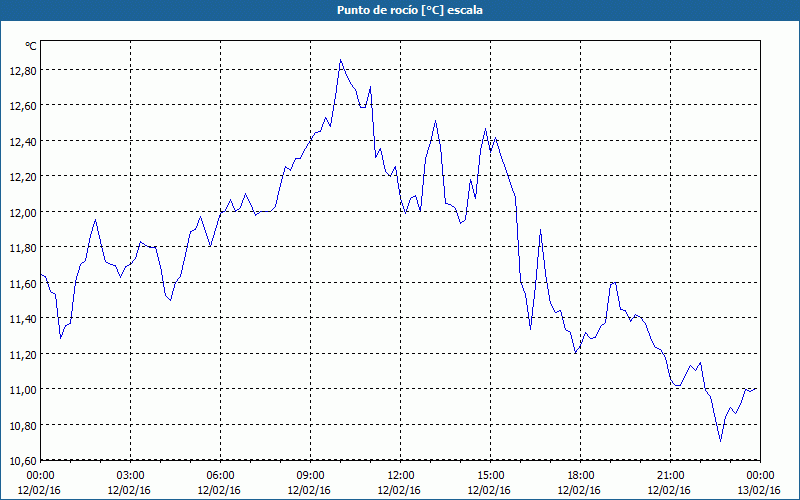Image resolution: width=800 pixels, height=500 pixels.
Task: Click the 12,20 y-axis label
Action: [23, 177]
